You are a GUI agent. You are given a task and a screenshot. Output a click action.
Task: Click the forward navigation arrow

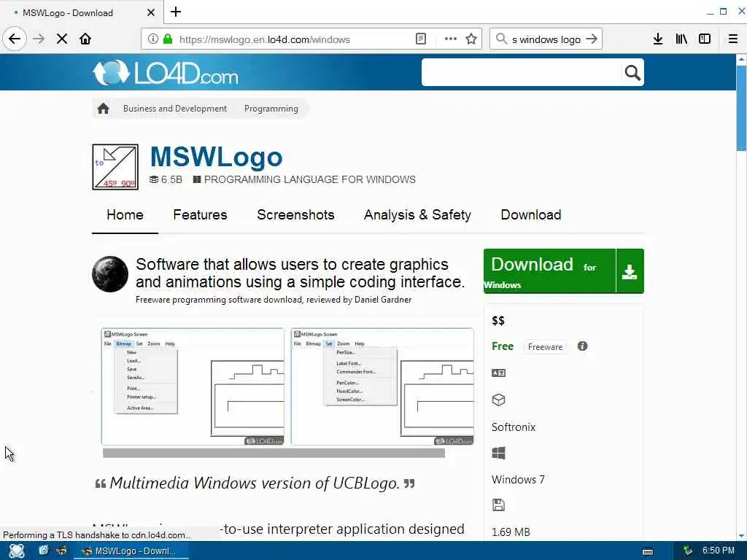[39, 39]
